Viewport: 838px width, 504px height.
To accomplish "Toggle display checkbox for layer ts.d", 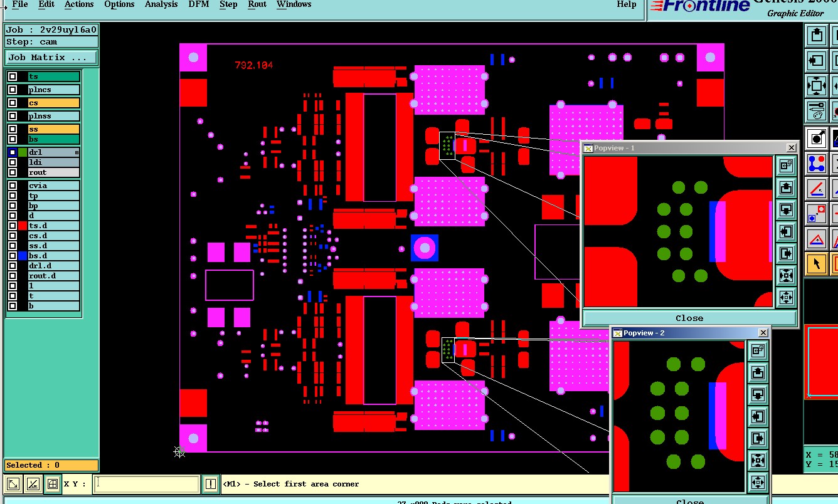I will click(x=13, y=226).
